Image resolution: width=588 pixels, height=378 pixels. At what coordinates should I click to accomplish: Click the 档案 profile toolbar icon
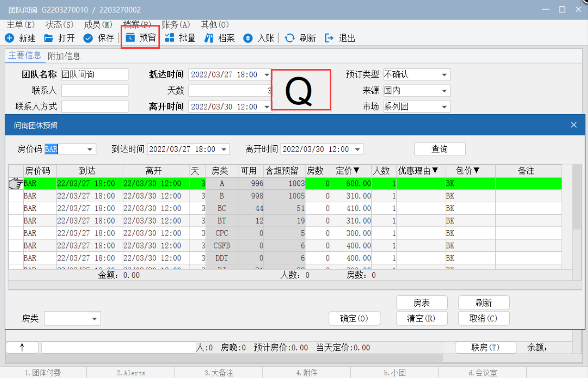(209, 38)
